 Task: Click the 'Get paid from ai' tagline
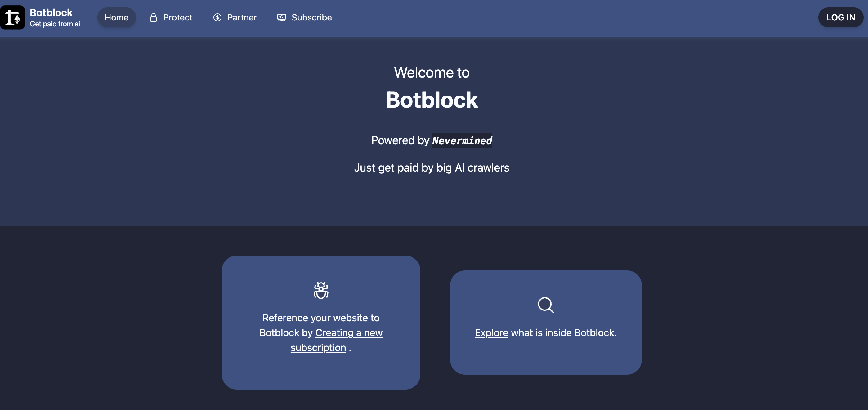(x=55, y=24)
